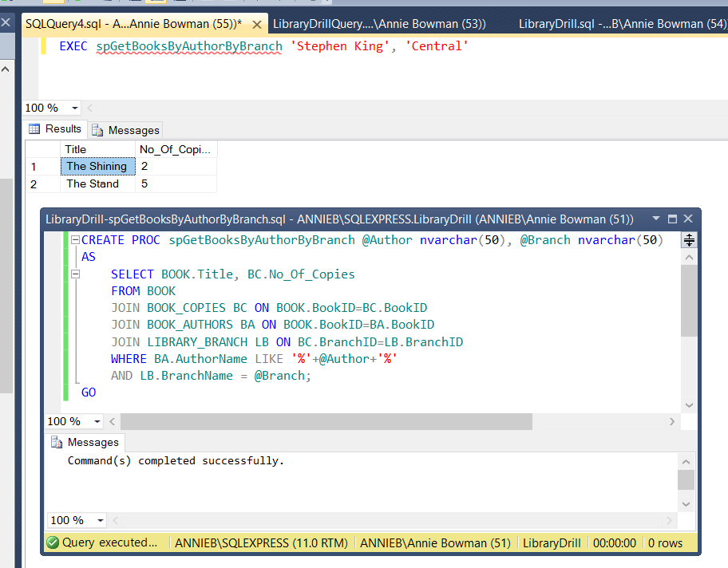
Task: Click scroll down arrow in CREATE PROC editor
Action: 689,405
